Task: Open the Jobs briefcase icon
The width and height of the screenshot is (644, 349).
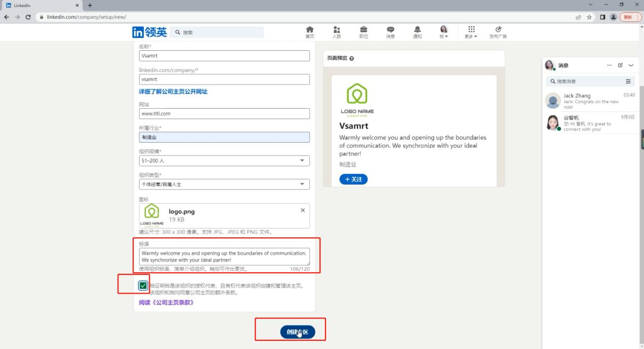Action: click(x=364, y=32)
